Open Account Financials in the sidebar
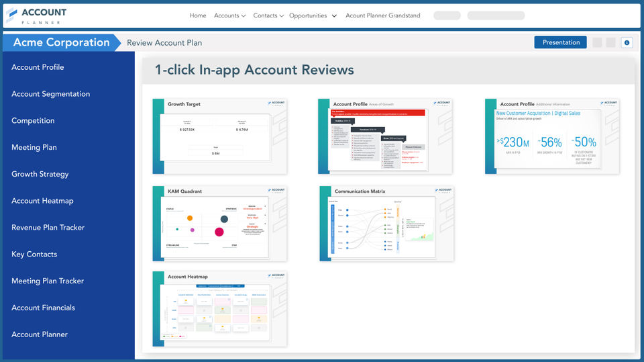This screenshot has height=362, width=644. pos(43,308)
